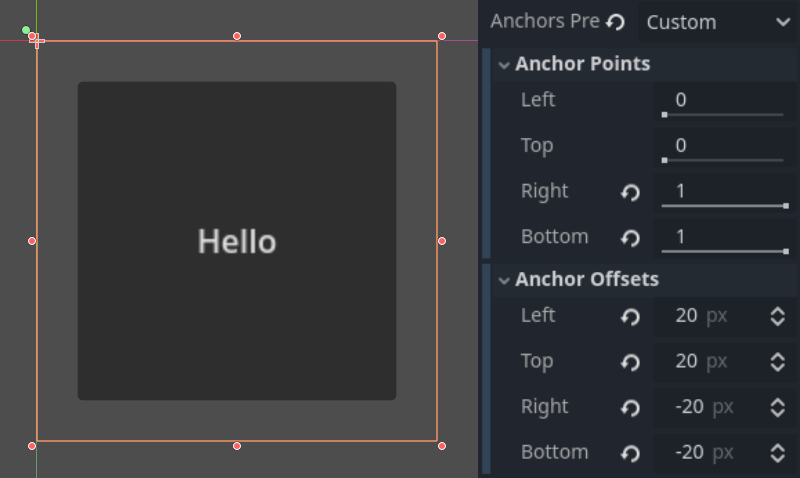Screen dimensions: 800x478
Task: Collapse the Anchor Points section
Action: 504,65
